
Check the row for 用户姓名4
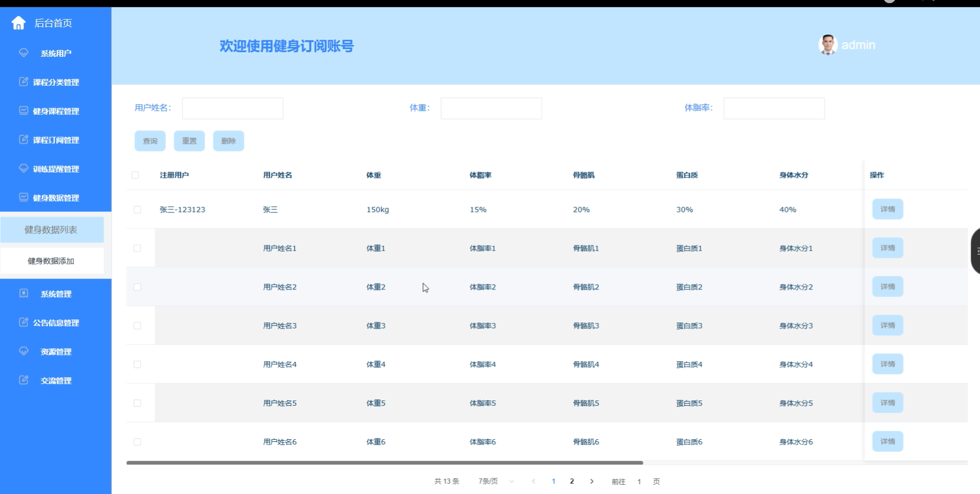click(137, 365)
